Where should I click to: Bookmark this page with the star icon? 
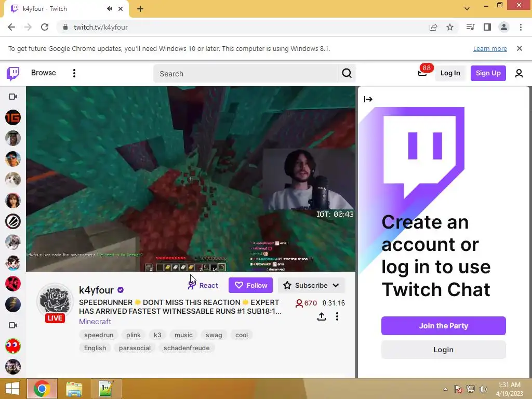tap(450, 27)
